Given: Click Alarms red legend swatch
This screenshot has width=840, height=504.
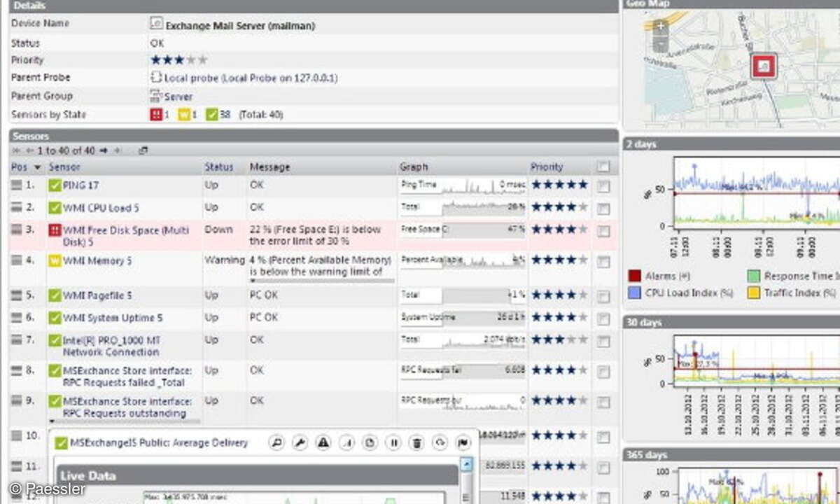Looking at the screenshot, I should point(634,276).
